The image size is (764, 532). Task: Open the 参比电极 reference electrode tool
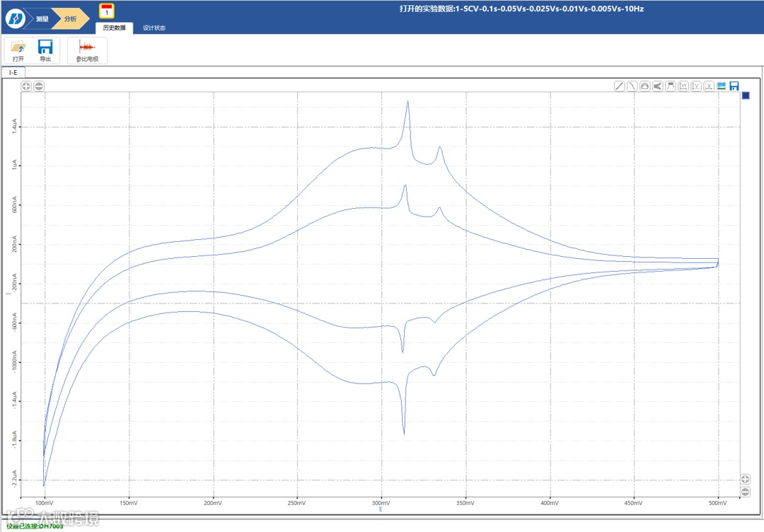87,51
